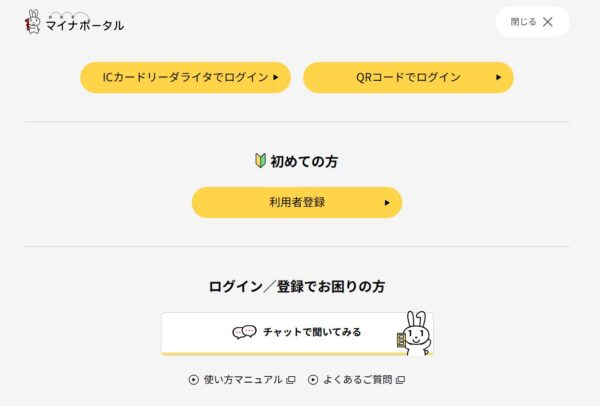Screen dimensions: 600x406
Task: Click the マイナポータル logo text
Action: click(85, 25)
